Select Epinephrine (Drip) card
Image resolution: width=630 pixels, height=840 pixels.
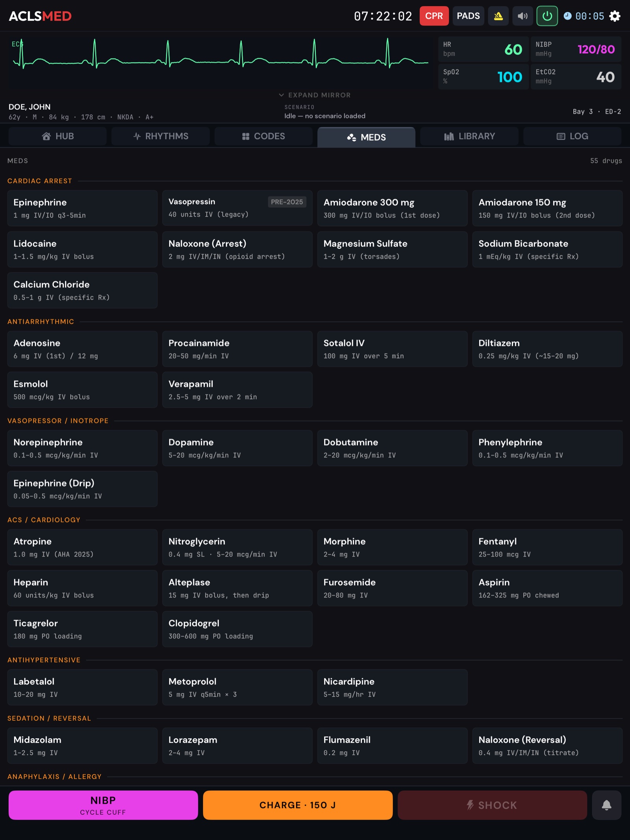click(x=82, y=489)
